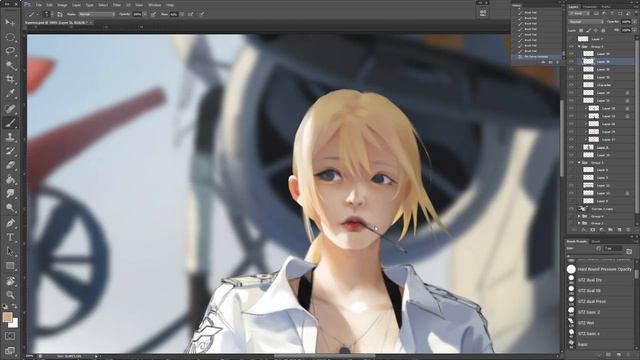Toggle lock transparent pixels
The height and width of the screenshot is (360, 640).
pos(581,30)
